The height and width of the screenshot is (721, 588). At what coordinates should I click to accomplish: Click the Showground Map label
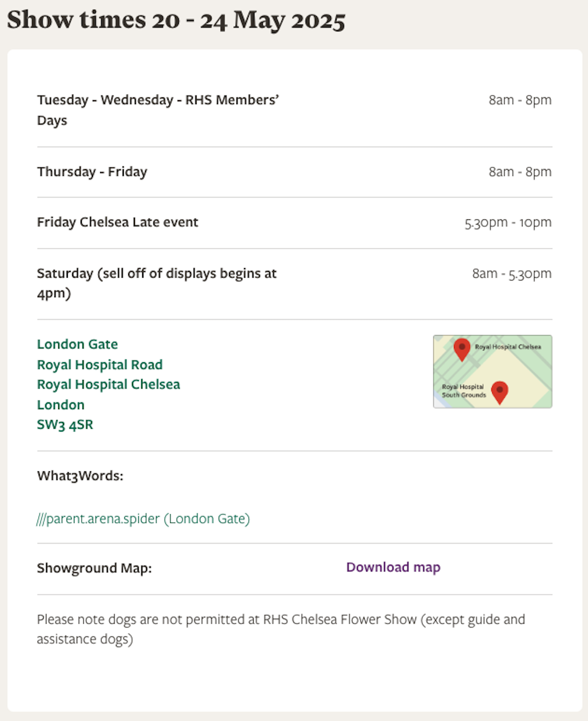point(94,568)
